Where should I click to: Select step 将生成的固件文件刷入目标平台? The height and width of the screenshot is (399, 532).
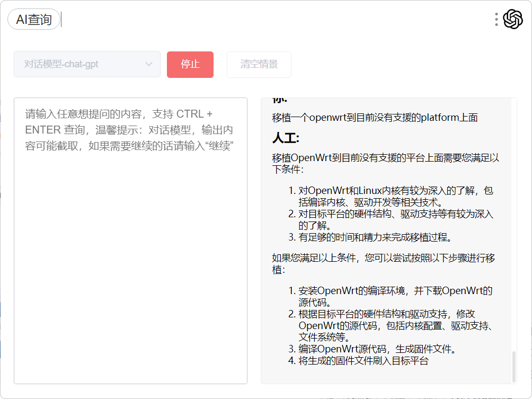click(x=363, y=361)
